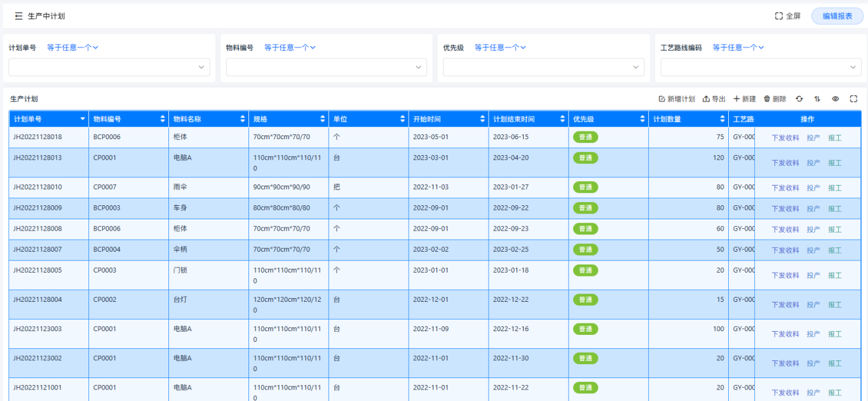Click material code BCP0003
The height and width of the screenshot is (401, 868).
pyautogui.click(x=107, y=208)
